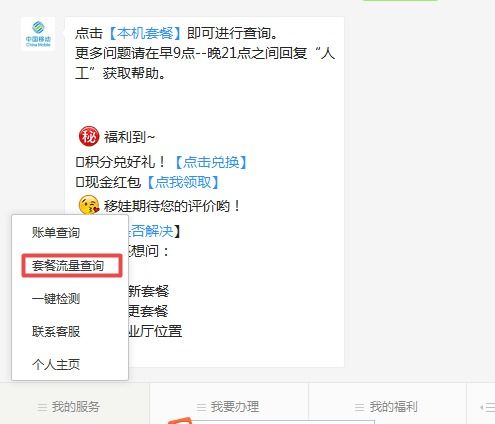Click the 业厅位置 suggested question
Image resolution: width=495 pixels, height=424 pixels.
155,331
